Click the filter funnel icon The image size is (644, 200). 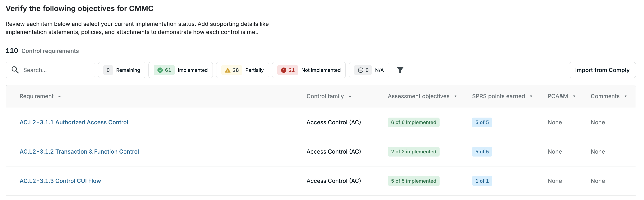tap(400, 70)
